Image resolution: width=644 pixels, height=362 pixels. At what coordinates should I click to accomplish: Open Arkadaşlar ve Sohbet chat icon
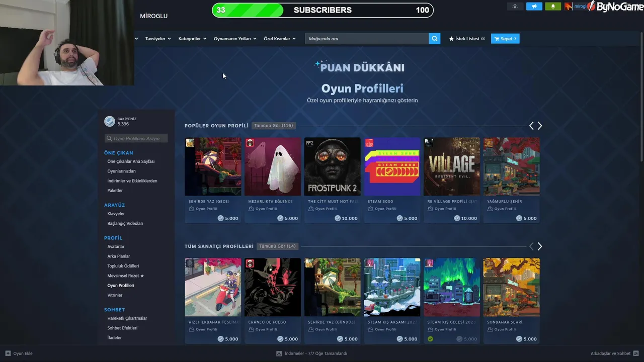click(636, 353)
